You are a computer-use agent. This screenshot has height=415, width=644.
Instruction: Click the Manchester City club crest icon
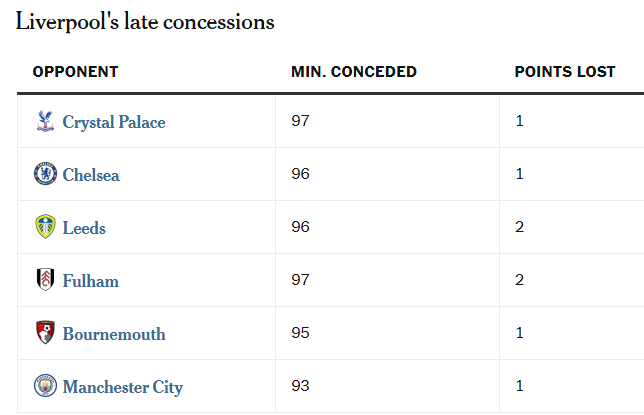click(45, 386)
